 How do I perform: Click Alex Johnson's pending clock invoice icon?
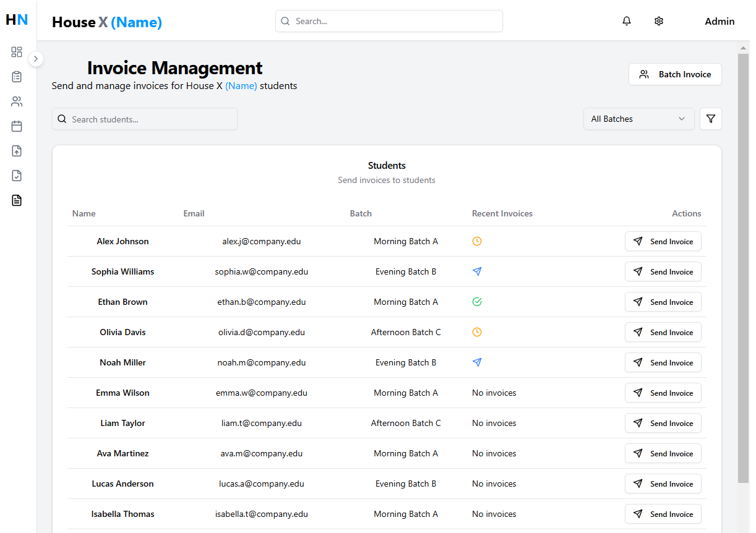click(x=477, y=241)
